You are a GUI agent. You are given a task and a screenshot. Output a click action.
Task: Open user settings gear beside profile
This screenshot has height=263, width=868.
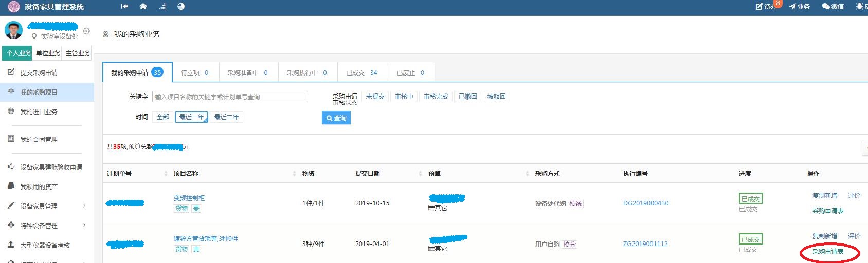86,31
